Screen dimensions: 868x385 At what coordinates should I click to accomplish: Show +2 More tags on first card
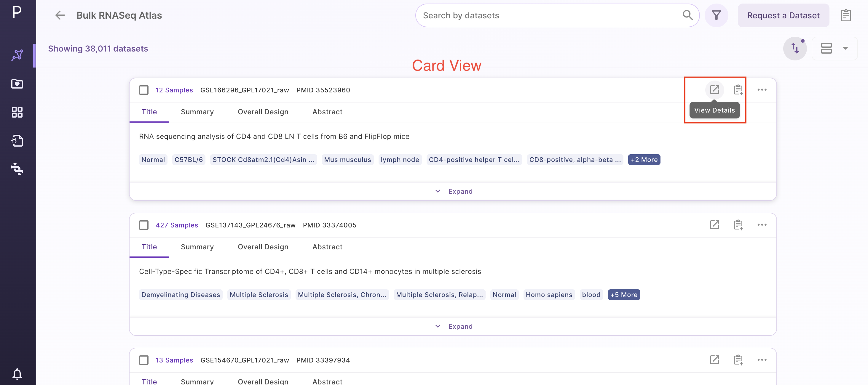point(644,160)
